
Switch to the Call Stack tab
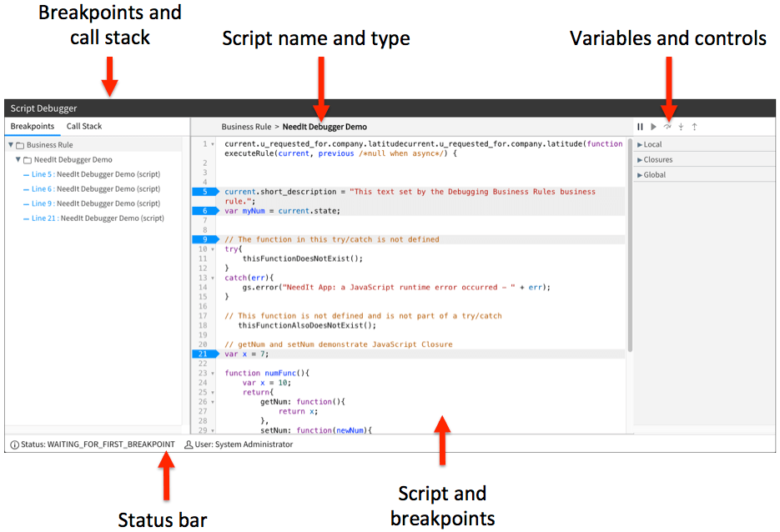coord(83,126)
